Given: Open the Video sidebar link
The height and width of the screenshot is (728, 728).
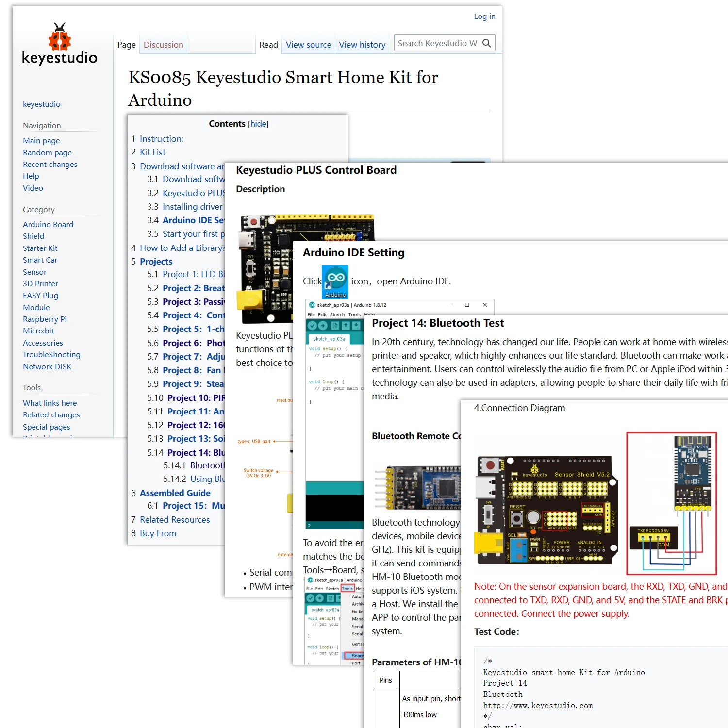Looking at the screenshot, I should pos(33,188).
